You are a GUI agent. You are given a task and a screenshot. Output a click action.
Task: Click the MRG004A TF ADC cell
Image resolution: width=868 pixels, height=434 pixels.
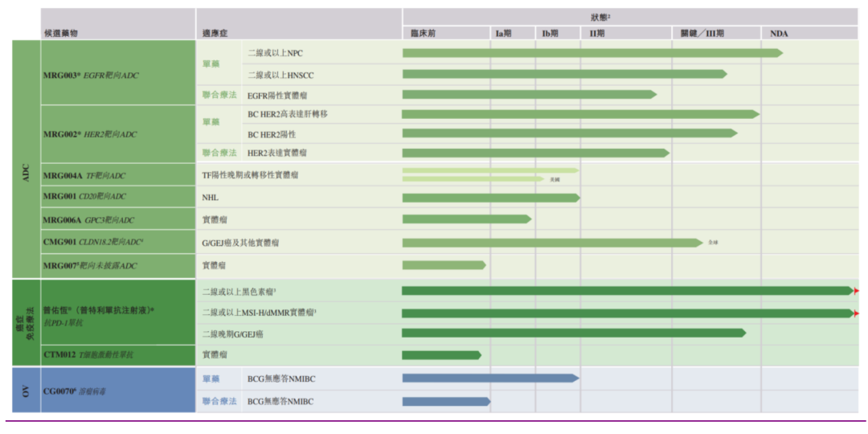pos(118,175)
